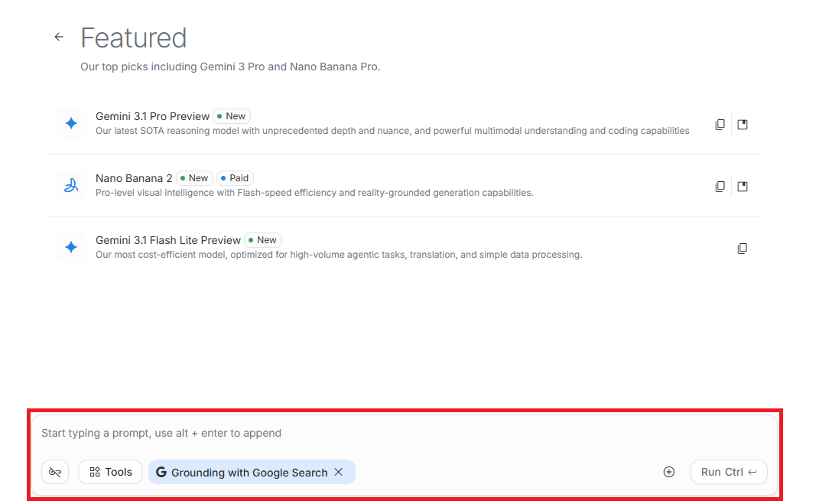Pick the Gemini 3.1 Flash Lite Preview title
819x504 pixels.
(x=168, y=240)
